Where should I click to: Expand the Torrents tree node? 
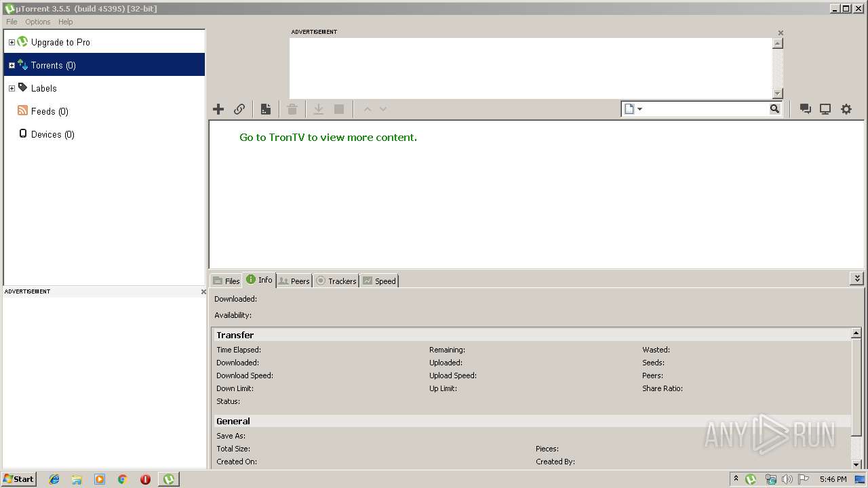click(12, 65)
